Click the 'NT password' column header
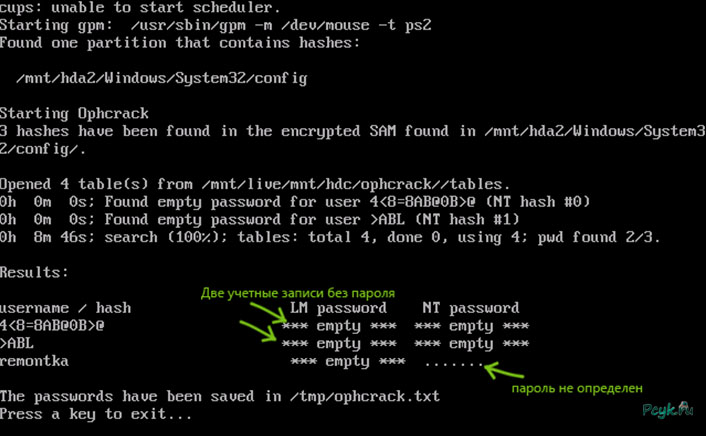 click(x=471, y=308)
